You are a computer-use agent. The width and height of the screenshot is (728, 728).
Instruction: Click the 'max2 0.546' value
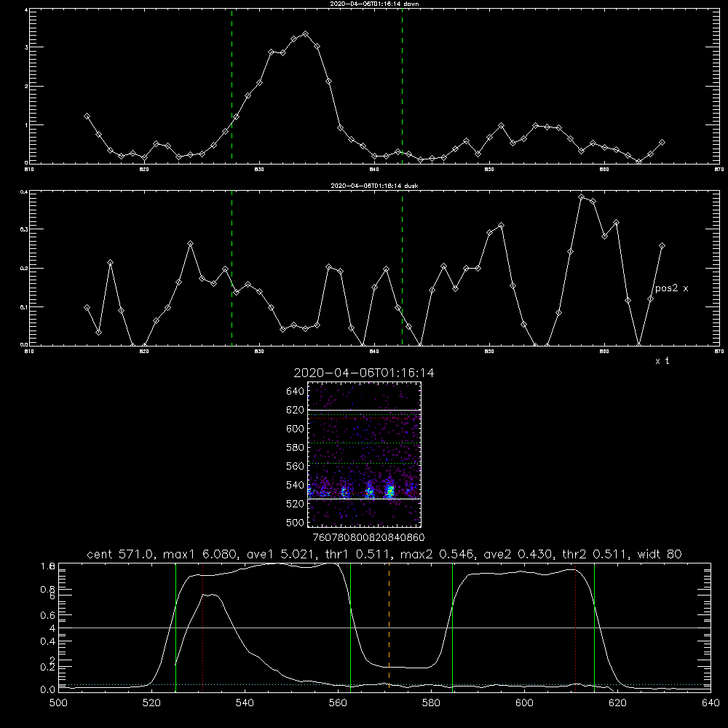point(438,554)
